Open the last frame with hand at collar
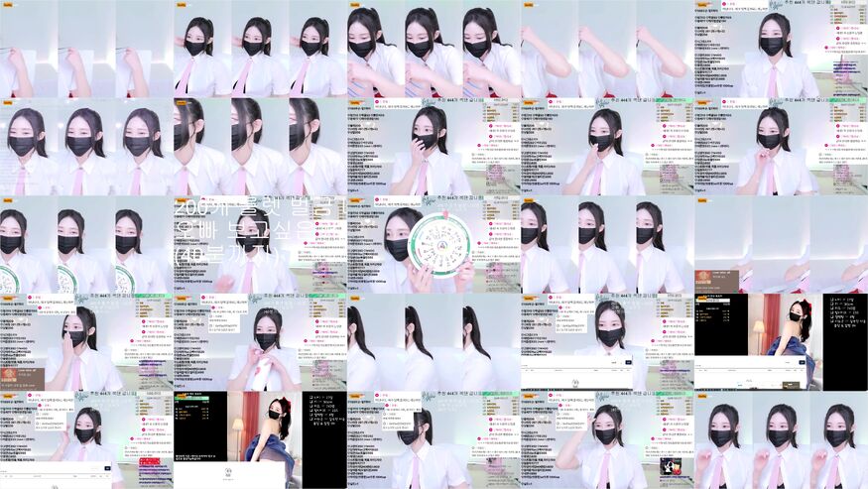868x489 pixels. (x=781, y=439)
